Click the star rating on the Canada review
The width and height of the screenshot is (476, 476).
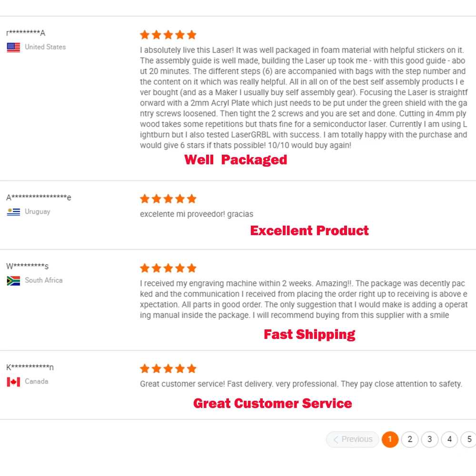168,369
